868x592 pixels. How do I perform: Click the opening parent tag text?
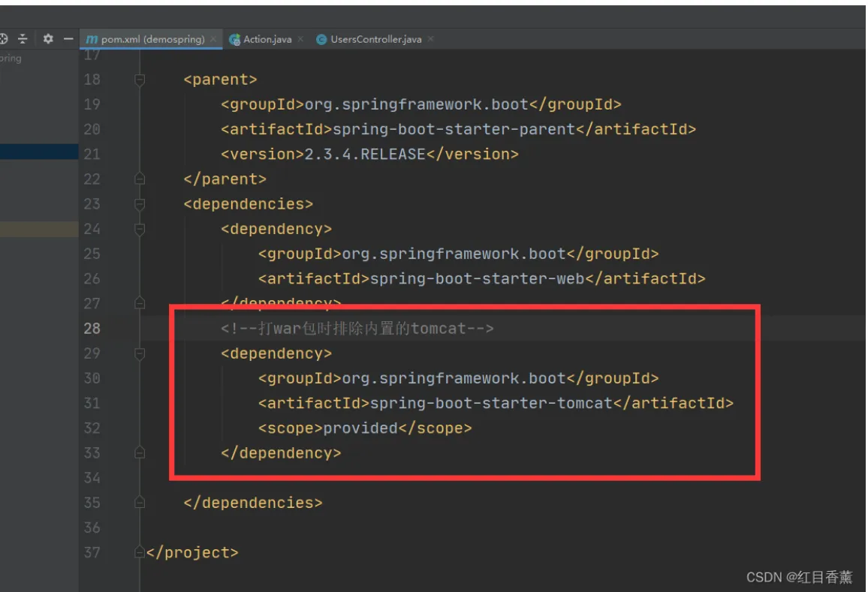click(x=220, y=80)
